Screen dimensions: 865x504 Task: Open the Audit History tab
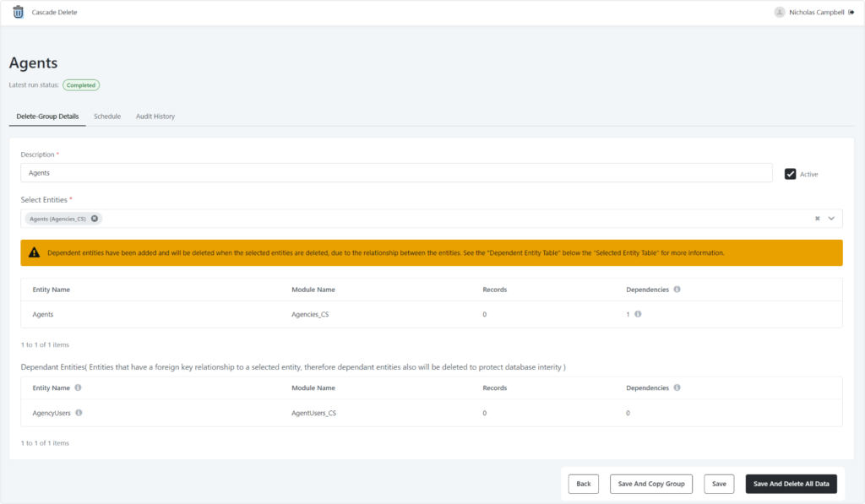(x=155, y=117)
